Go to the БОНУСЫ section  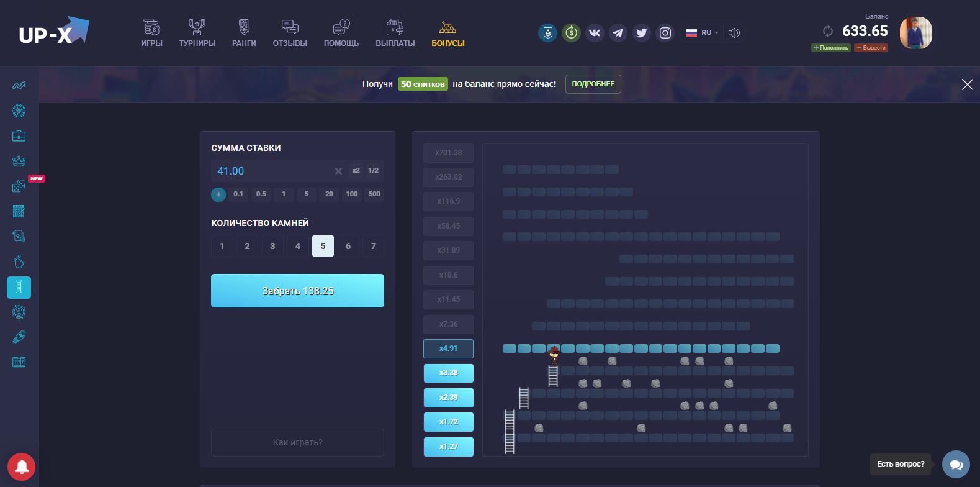click(x=447, y=34)
